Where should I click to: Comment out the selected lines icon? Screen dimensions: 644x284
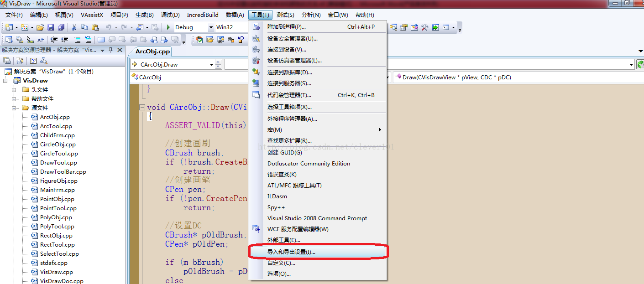coord(78,40)
